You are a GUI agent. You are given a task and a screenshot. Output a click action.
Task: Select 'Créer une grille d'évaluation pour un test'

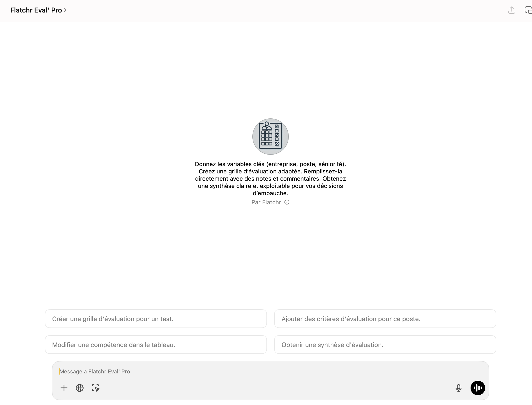156,319
